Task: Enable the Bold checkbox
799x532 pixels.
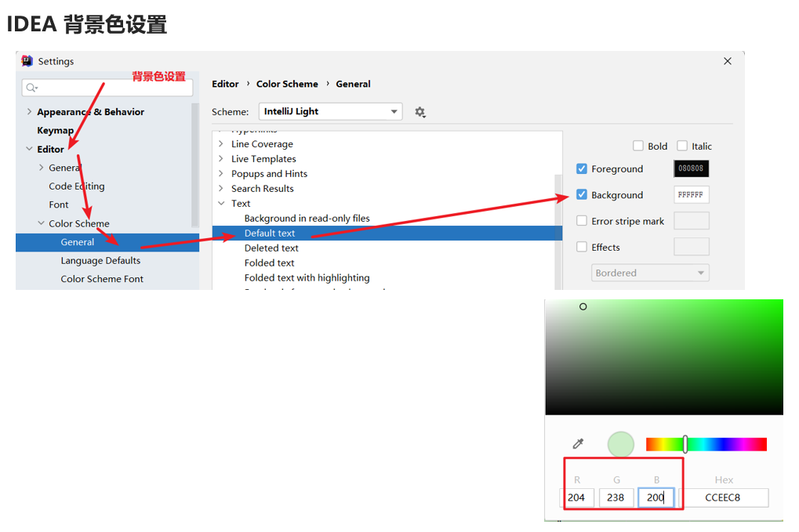Action: 638,146
